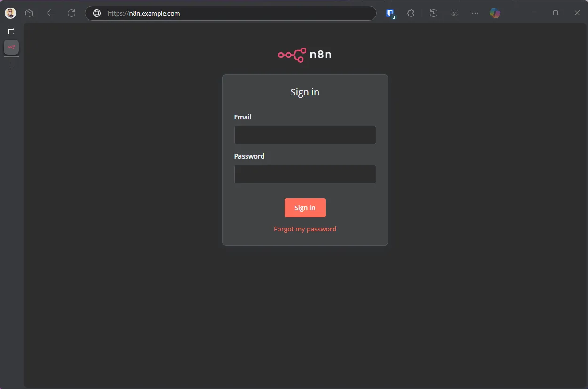588x389 pixels.
Task: Click the browser profile avatar
Action: point(10,13)
